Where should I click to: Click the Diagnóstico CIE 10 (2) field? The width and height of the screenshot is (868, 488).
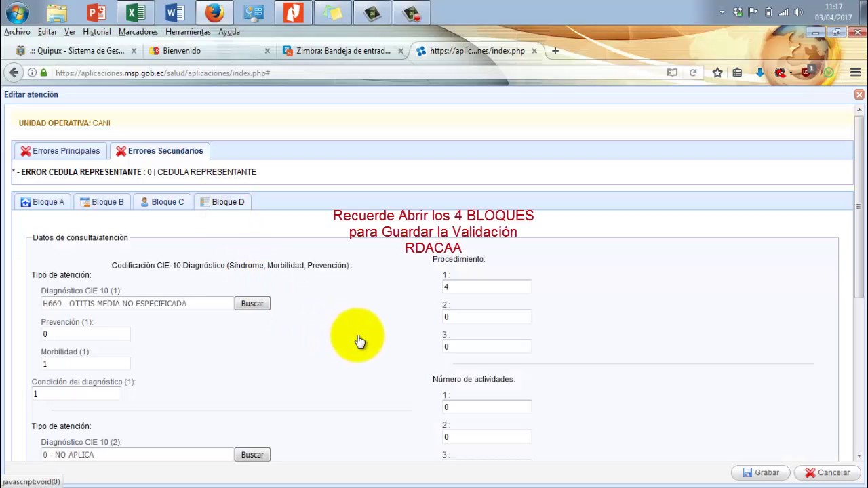[x=137, y=455]
